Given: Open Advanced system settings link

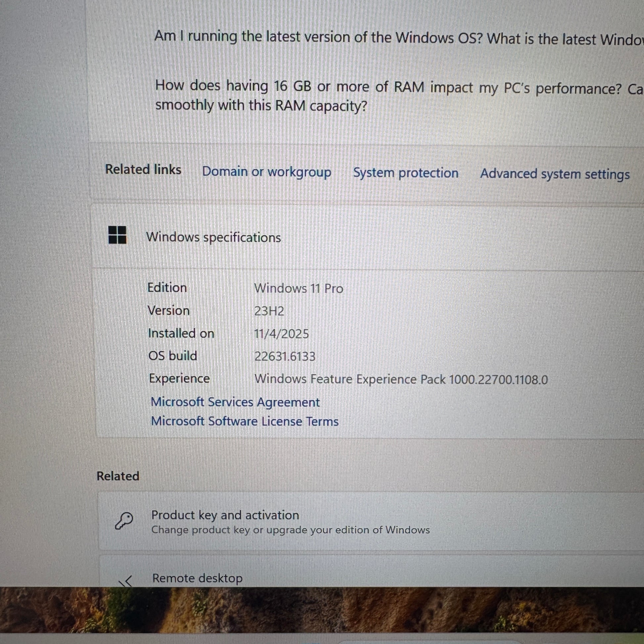Looking at the screenshot, I should click(555, 174).
